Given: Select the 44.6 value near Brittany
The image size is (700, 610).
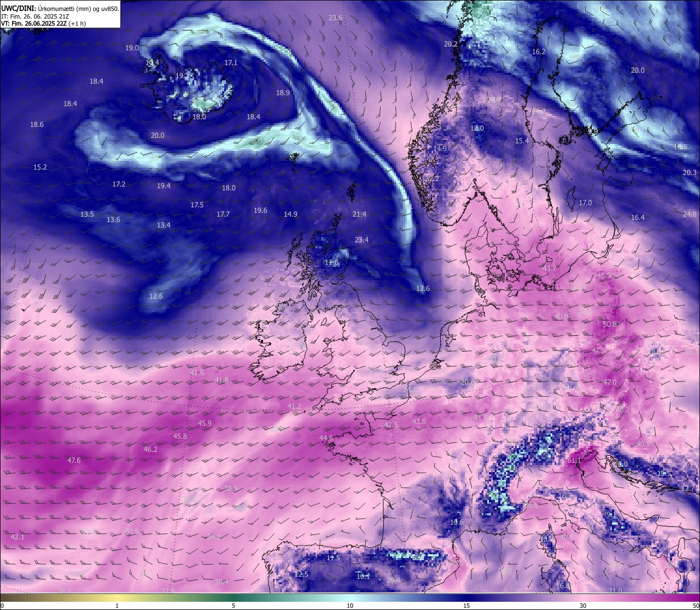Looking at the screenshot, I should pos(326,438).
